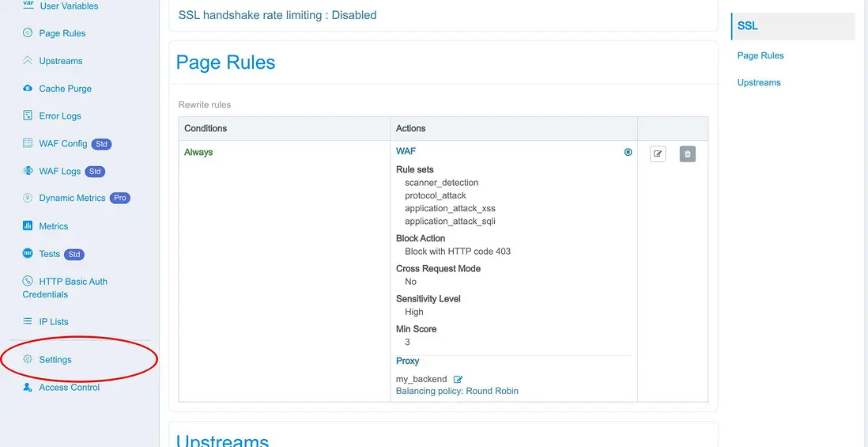
Task: Click the WAF Config list icon
Action: (28, 143)
